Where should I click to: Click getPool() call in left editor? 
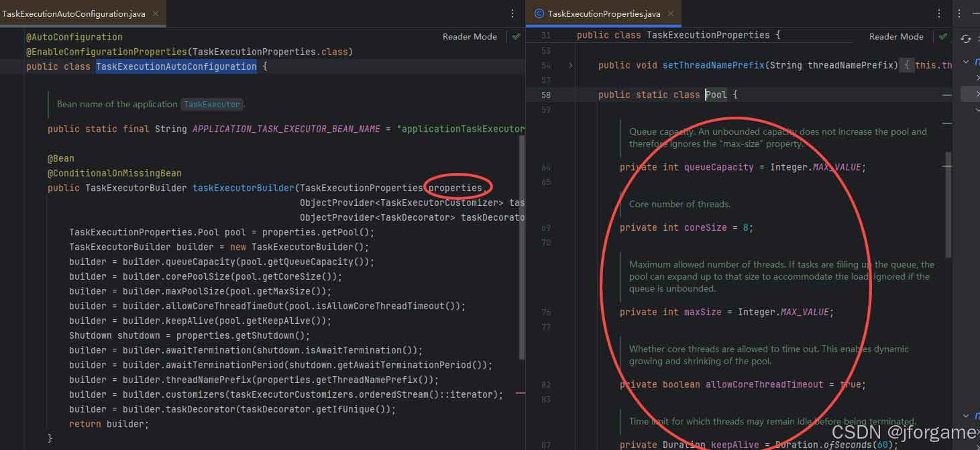pos(345,233)
